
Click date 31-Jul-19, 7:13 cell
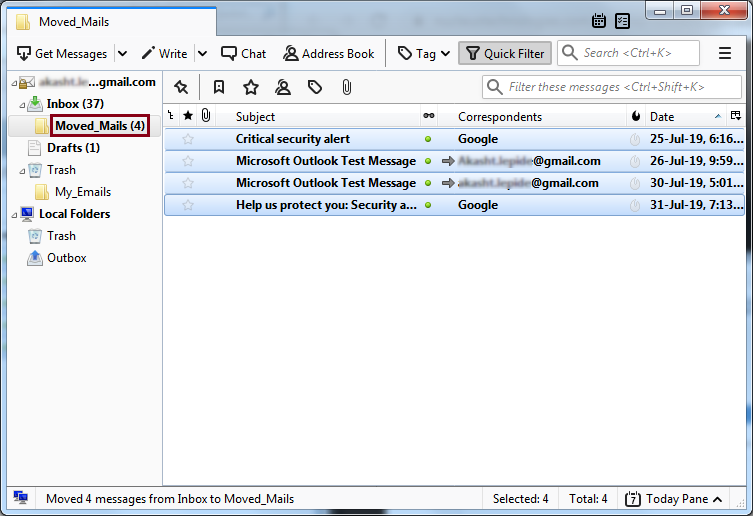696,205
